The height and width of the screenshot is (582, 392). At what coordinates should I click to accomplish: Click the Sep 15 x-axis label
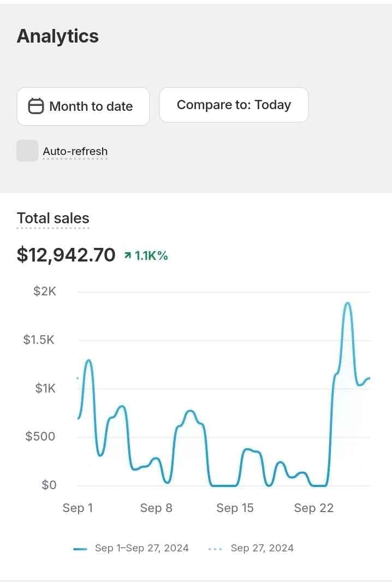[235, 508]
